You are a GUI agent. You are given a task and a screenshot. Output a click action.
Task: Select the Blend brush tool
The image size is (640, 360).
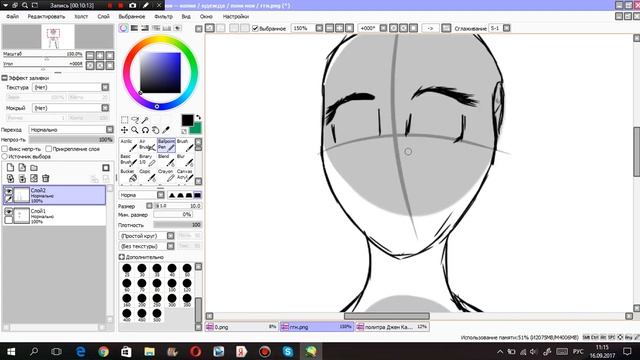(167, 160)
